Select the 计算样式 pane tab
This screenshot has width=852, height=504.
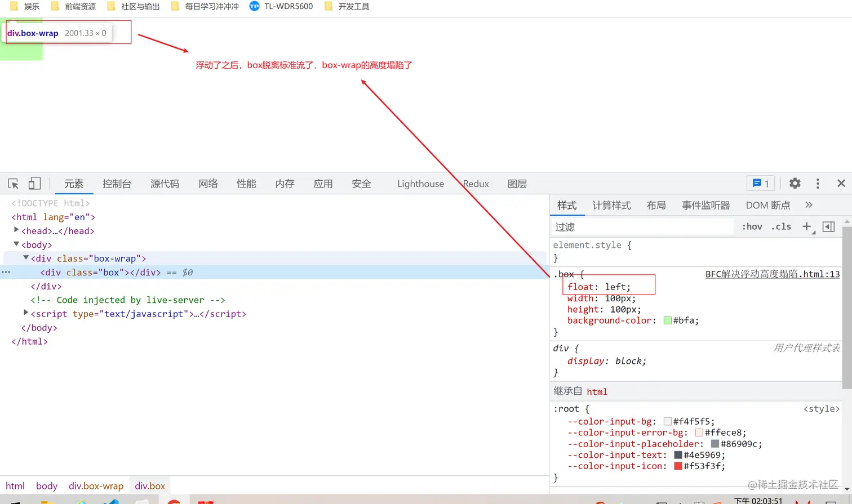(x=611, y=205)
